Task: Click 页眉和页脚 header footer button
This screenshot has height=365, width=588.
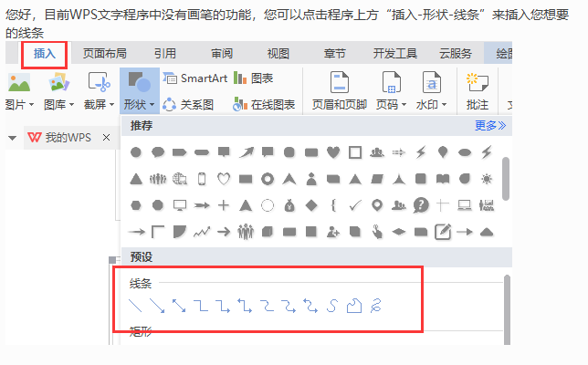Action: 340,91
